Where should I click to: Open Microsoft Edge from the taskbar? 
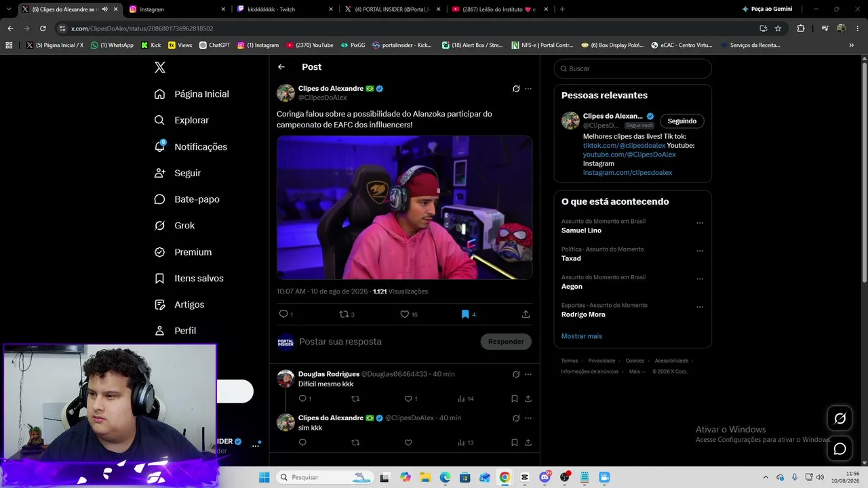[x=445, y=477]
